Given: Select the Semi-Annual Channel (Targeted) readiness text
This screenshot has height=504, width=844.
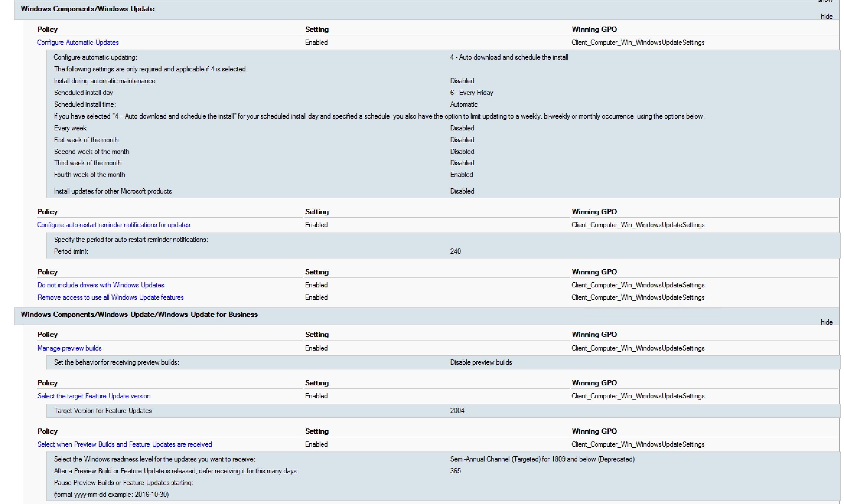Looking at the screenshot, I should (x=542, y=459).
